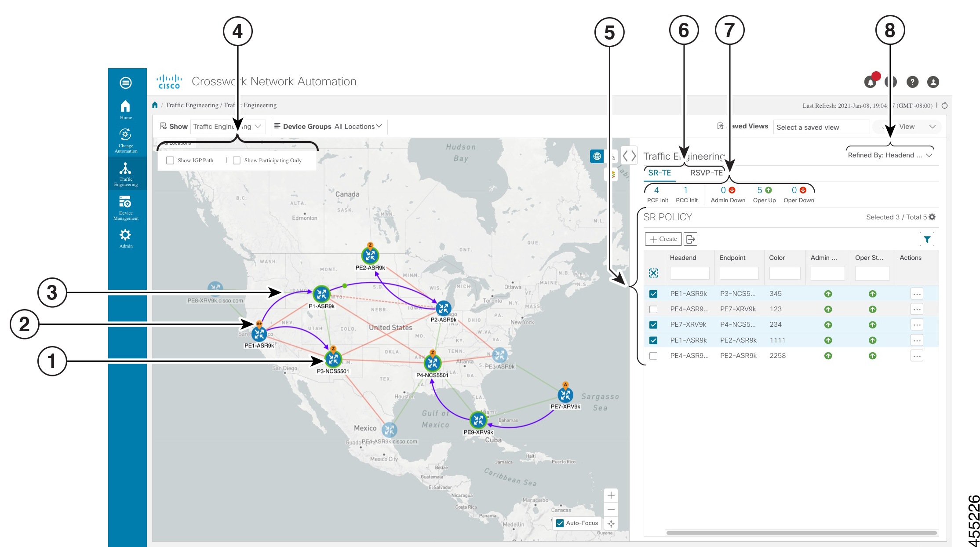Viewport: 980px width, 547px height.
Task: Open actions menu for color 1111 policy
Action: [x=917, y=340]
